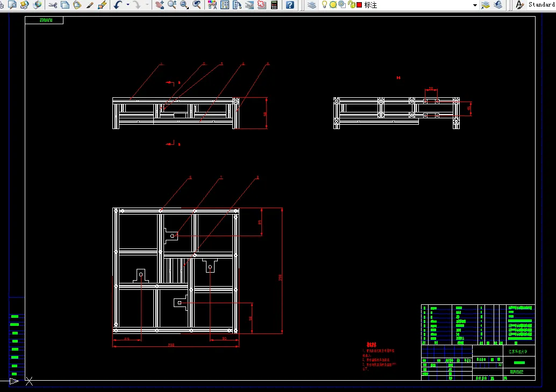Open the Text Style manager icon

point(520,5)
